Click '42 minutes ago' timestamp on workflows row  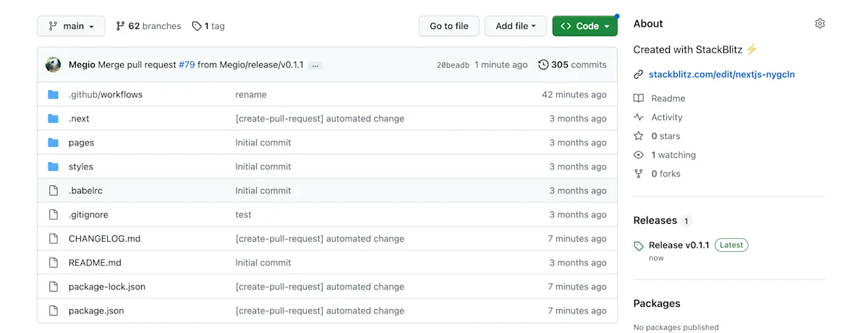(x=574, y=95)
